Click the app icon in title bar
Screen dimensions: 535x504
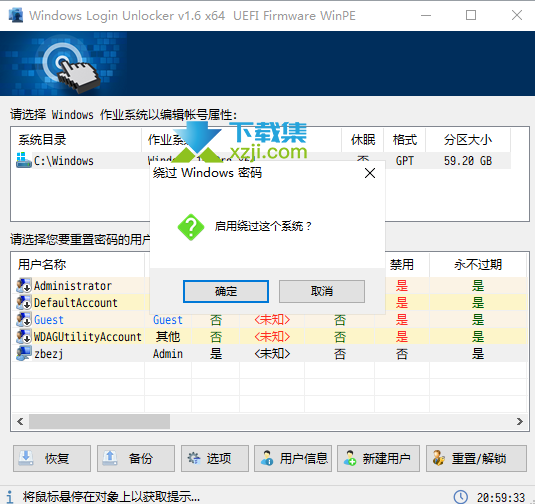(16, 15)
